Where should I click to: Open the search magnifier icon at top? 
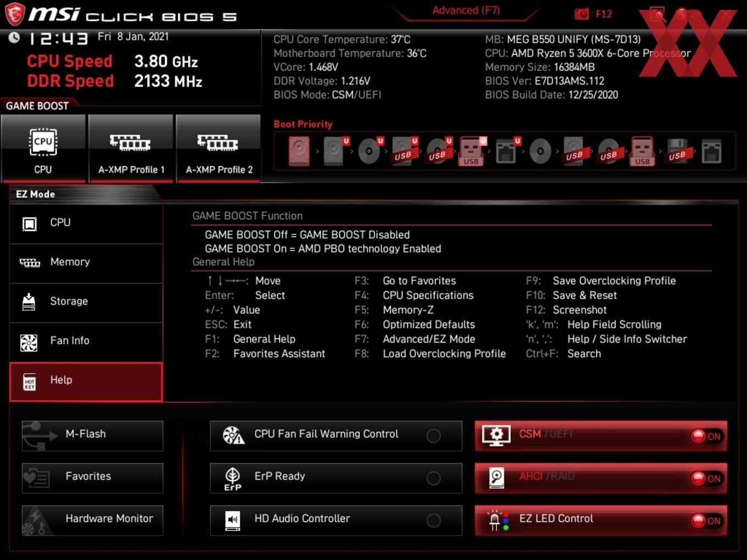tap(657, 14)
